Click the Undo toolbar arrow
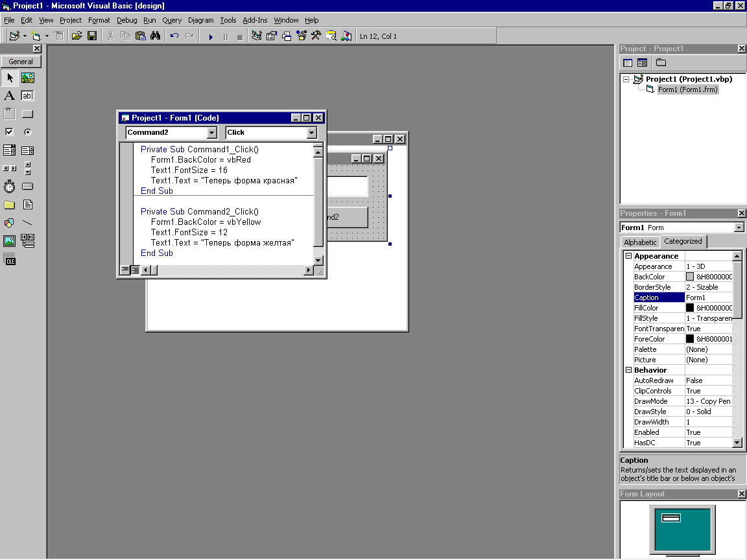Screen dimensions: 747x560 (174, 36)
